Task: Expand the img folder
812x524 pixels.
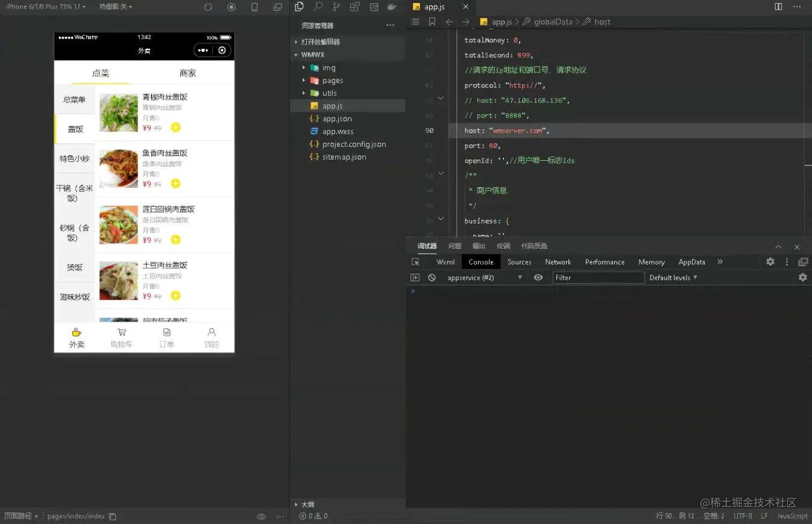Action: pos(348,68)
